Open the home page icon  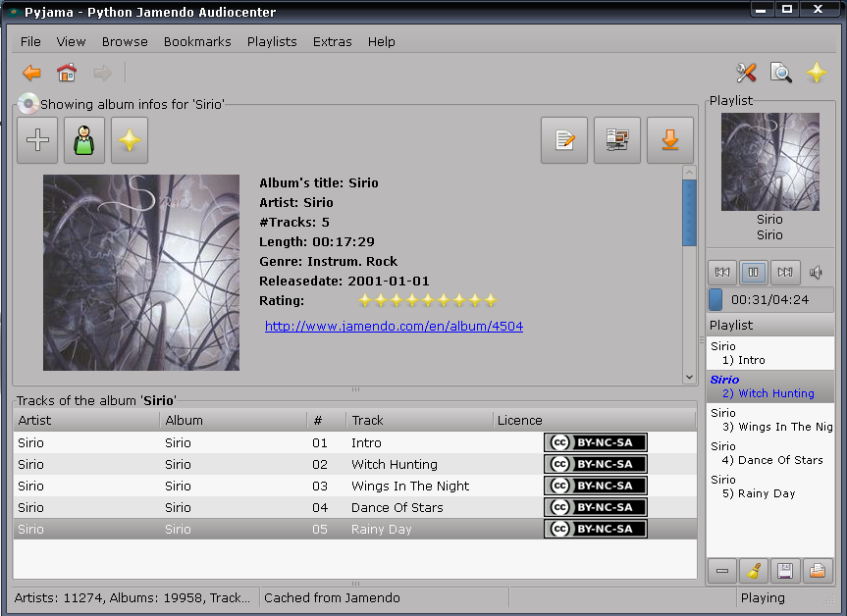pos(67,73)
